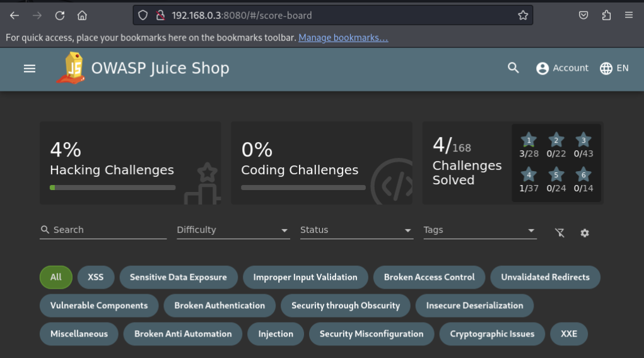Expand the Difficulty dropdown
This screenshot has height=358, width=644.
pos(233,230)
